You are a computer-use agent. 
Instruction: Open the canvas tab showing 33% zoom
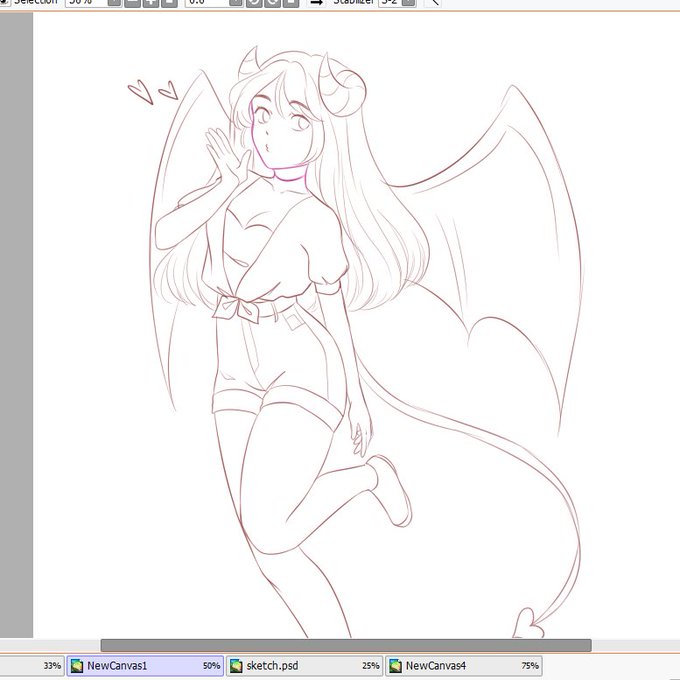click(x=32, y=665)
